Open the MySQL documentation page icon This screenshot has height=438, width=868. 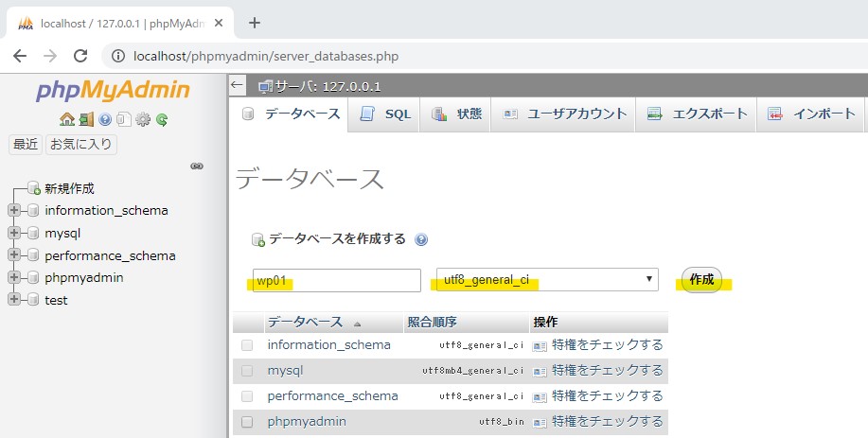124,119
